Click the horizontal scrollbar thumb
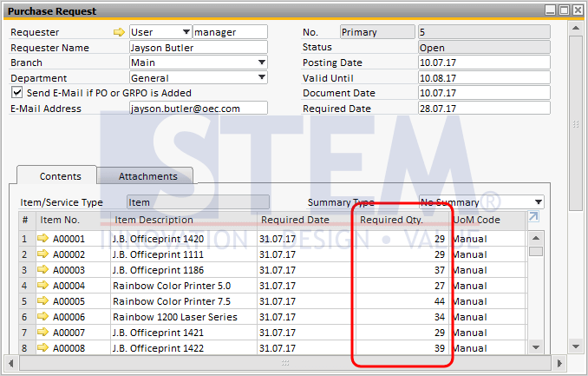 (x=285, y=363)
